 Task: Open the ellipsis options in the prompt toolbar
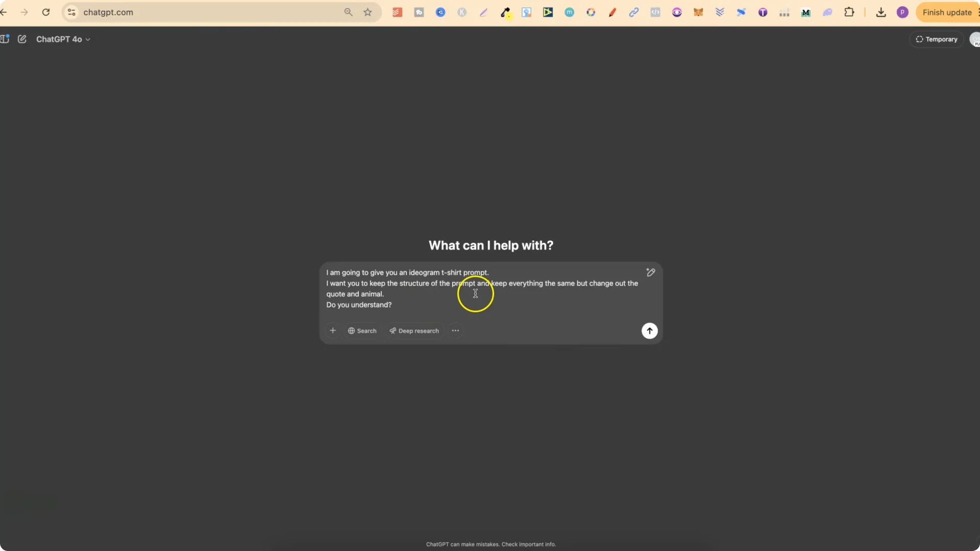[455, 331]
